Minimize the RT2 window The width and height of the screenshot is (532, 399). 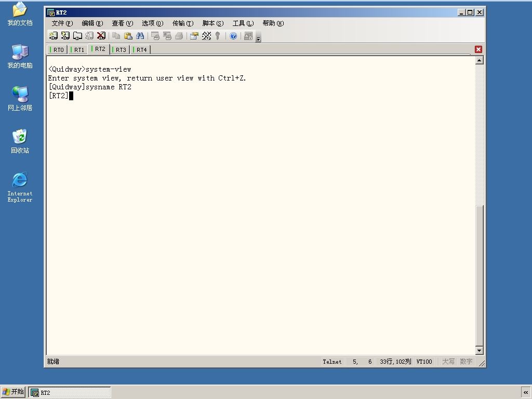(x=461, y=12)
